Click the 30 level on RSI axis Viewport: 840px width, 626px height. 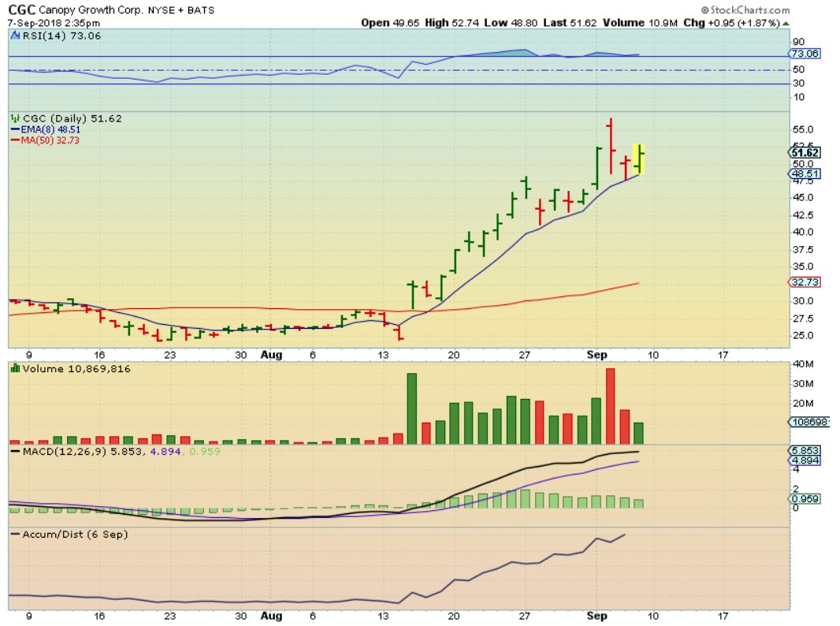coord(799,83)
